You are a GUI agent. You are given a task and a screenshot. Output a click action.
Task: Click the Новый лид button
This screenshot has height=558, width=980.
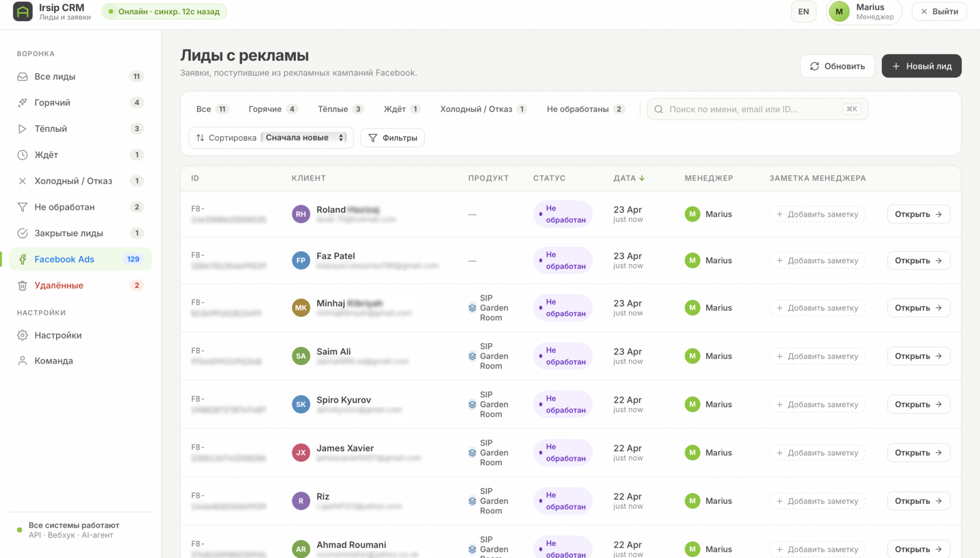[921, 66]
